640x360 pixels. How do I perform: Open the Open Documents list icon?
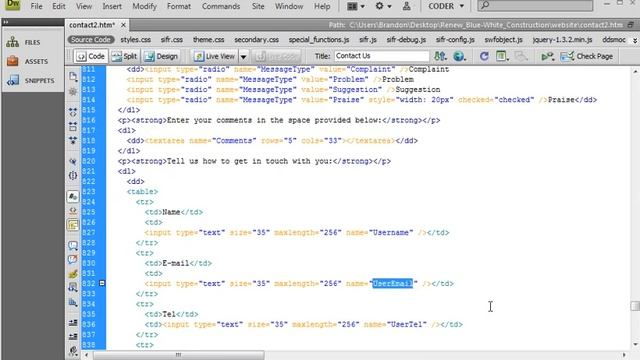73,76
